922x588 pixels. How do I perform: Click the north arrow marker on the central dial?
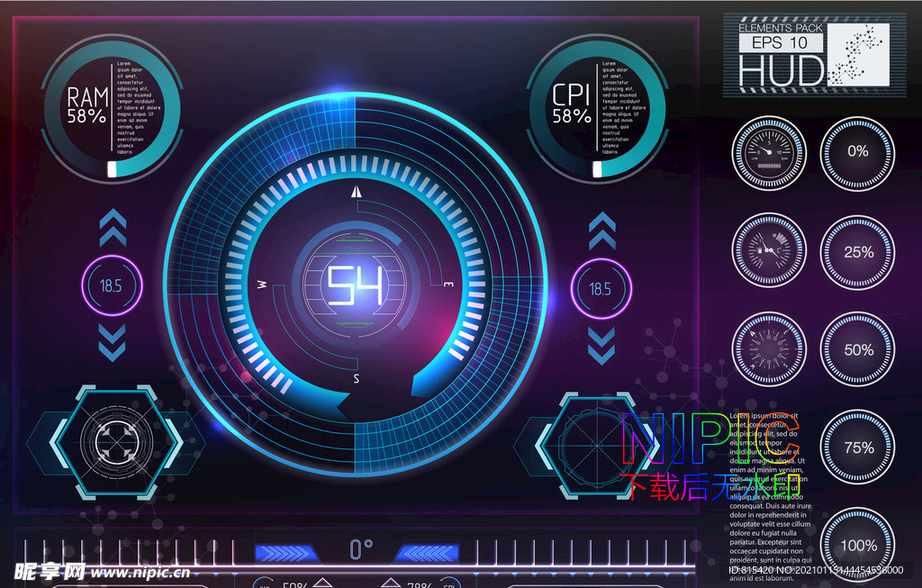(356, 192)
